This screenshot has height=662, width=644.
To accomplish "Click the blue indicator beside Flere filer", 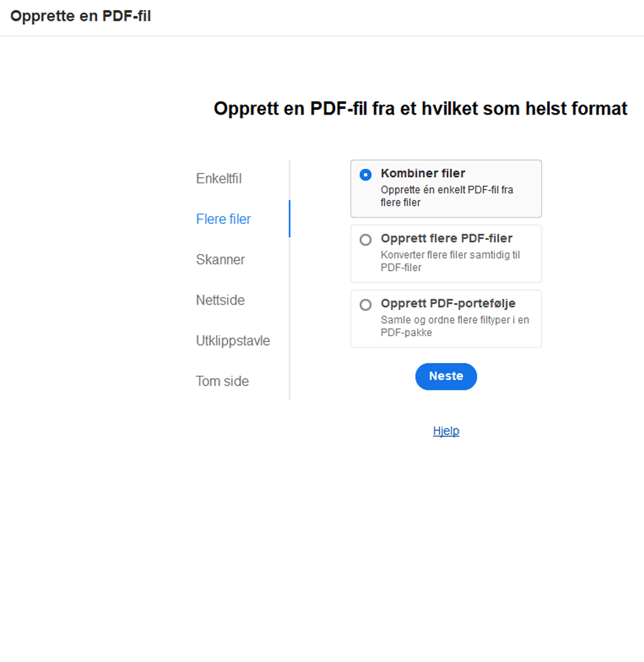I will pyautogui.click(x=289, y=219).
